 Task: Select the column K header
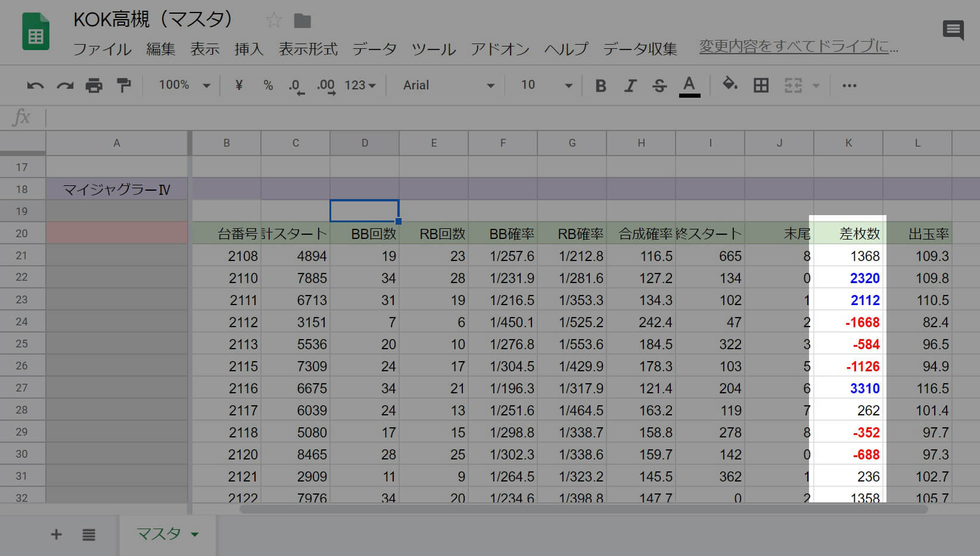[x=848, y=143]
